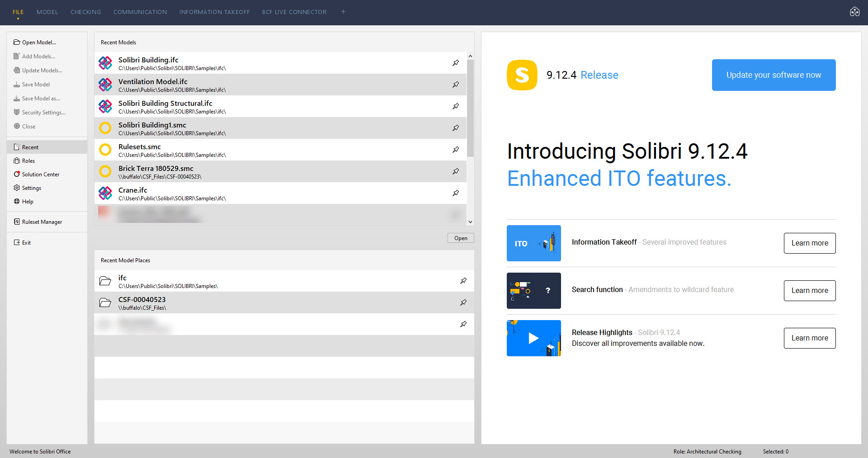Add a new view tab with plus
This screenshot has height=458, width=868.
pos(343,12)
